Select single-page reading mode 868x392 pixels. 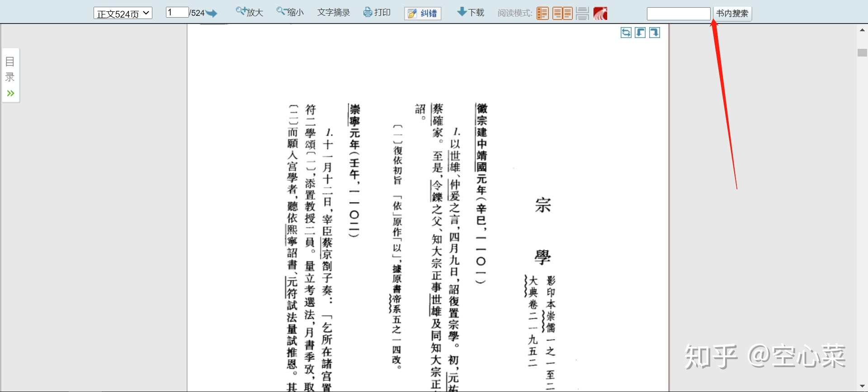point(542,13)
